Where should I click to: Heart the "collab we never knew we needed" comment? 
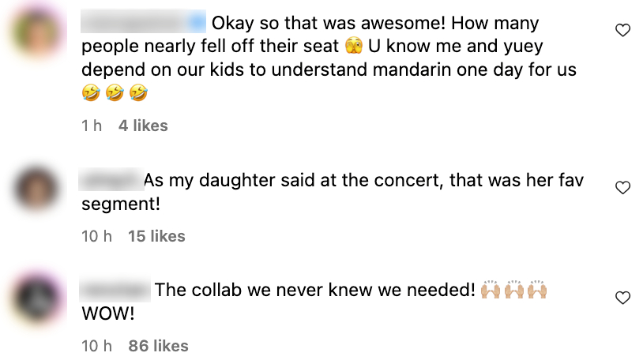click(622, 298)
